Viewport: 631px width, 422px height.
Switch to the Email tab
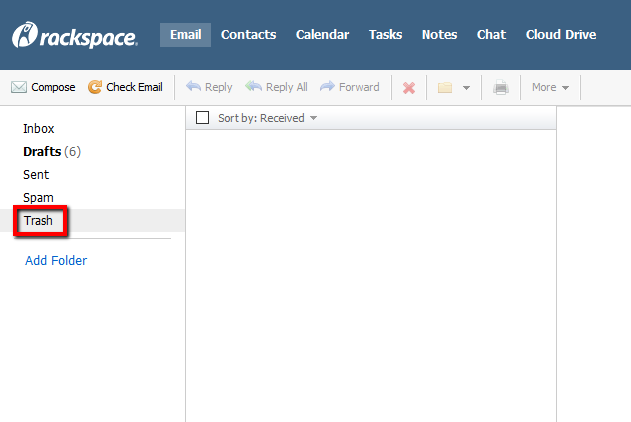pyautogui.click(x=186, y=35)
